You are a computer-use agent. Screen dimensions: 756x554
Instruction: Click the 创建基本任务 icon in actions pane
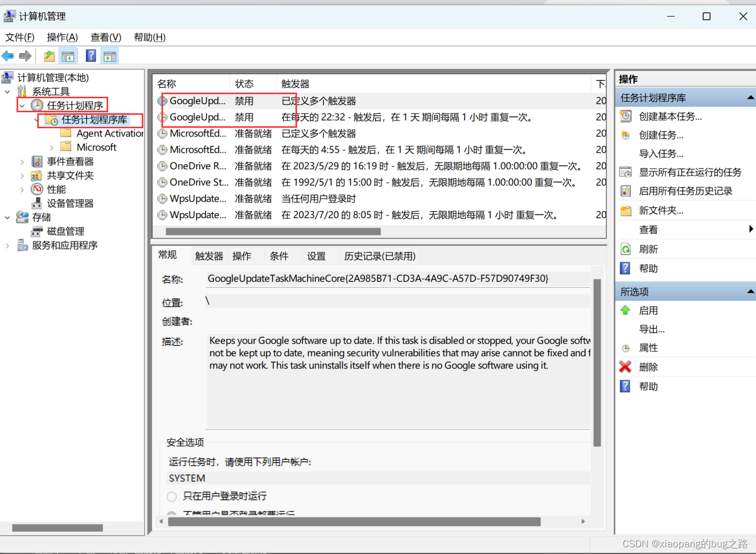(626, 116)
